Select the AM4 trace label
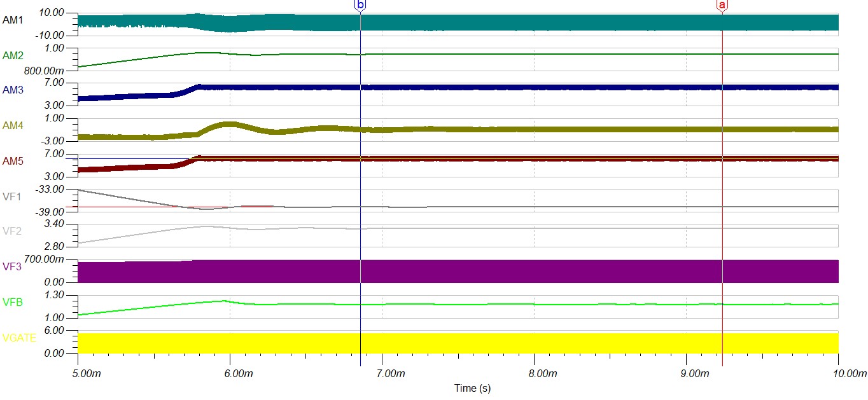The width and height of the screenshot is (868, 400). coord(13,126)
